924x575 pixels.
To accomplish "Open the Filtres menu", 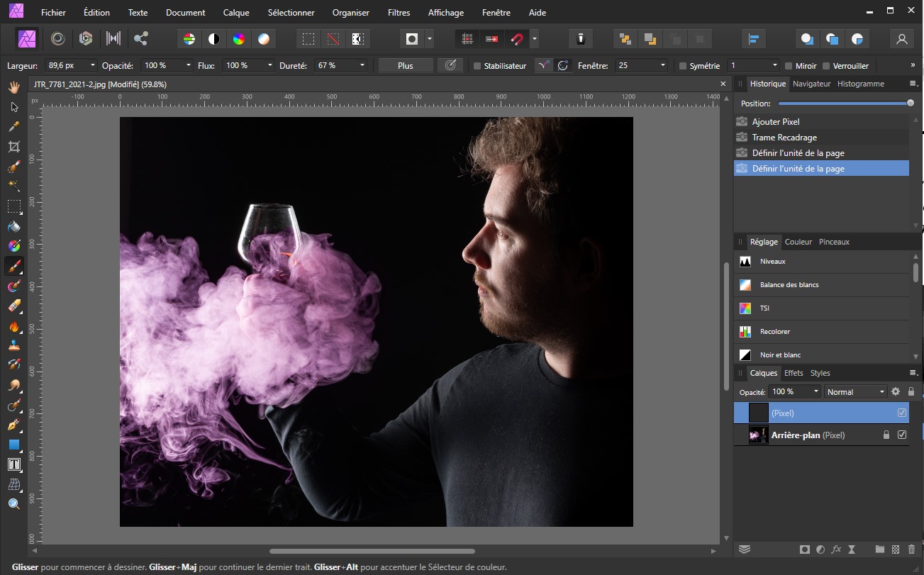I will [x=399, y=13].
